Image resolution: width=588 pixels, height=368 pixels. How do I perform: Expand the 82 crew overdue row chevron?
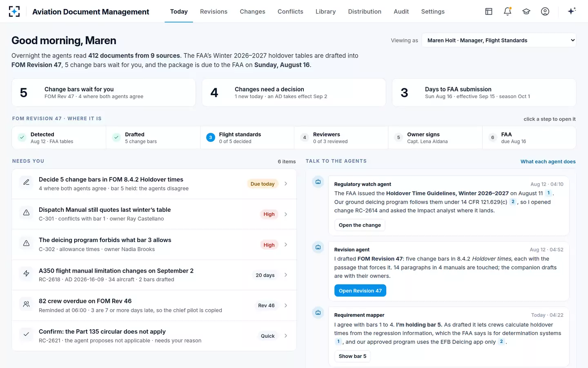click(286, 305)
